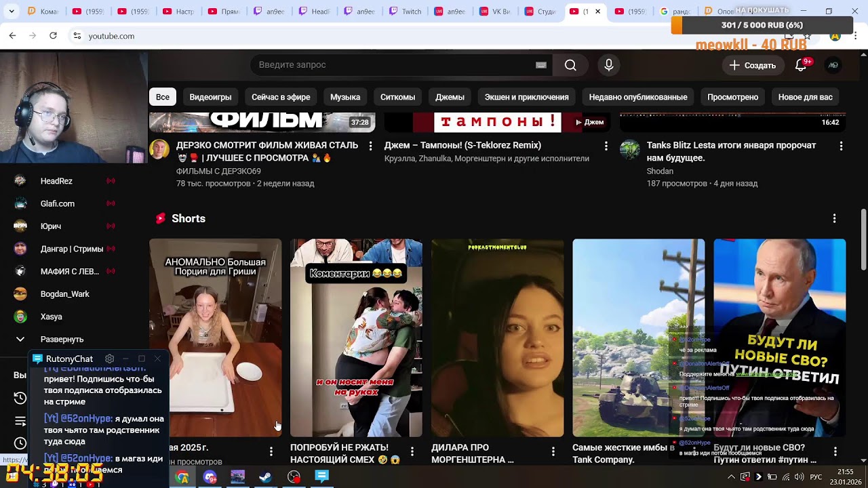This screenshot has width=868, height=488.
Task: Open RutonyChat settings gear
Action: tap(109, 359)
